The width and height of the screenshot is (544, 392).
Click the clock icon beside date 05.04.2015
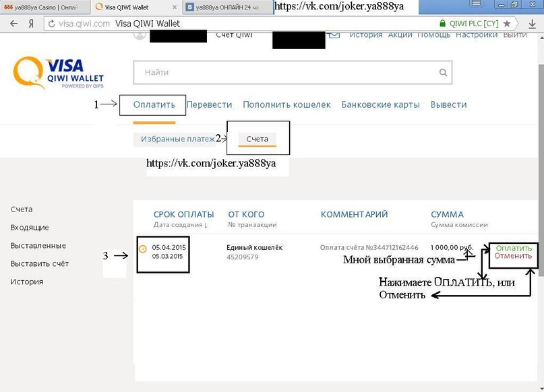(143, 249)
